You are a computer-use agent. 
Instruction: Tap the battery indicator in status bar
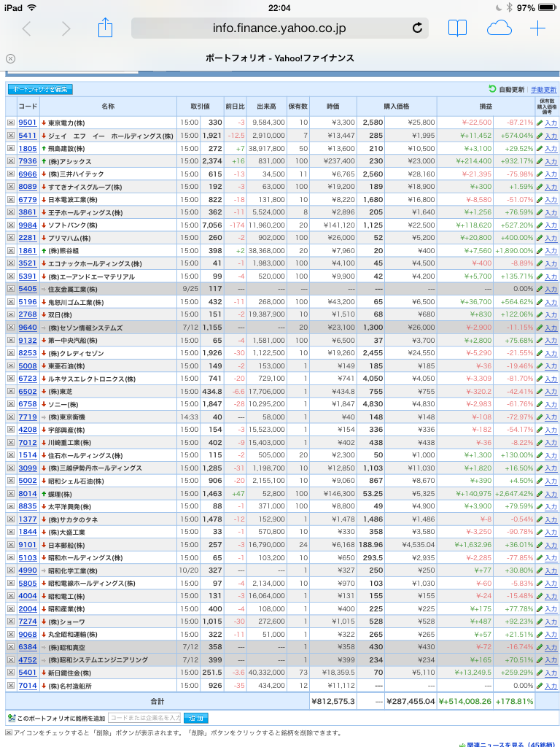tap(548, 7)
